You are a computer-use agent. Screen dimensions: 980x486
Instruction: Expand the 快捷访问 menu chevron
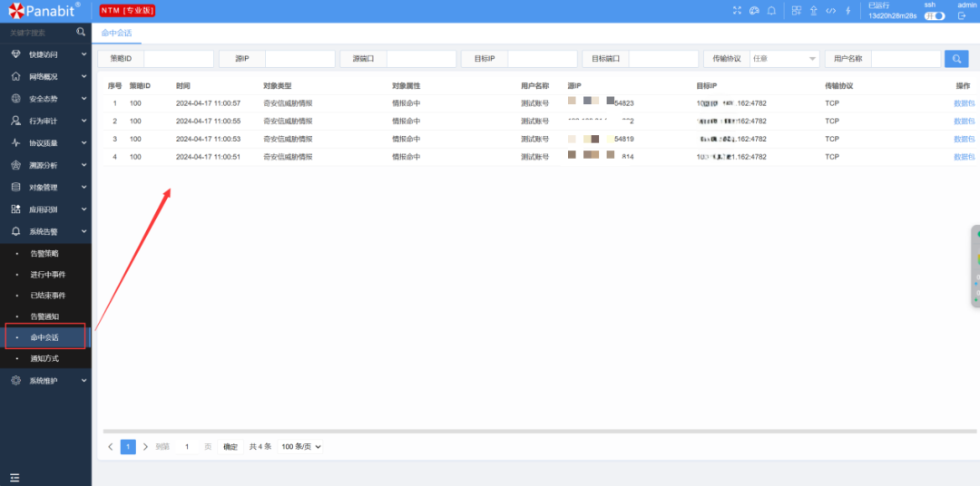pyautogui.click(x=83, y=54)
